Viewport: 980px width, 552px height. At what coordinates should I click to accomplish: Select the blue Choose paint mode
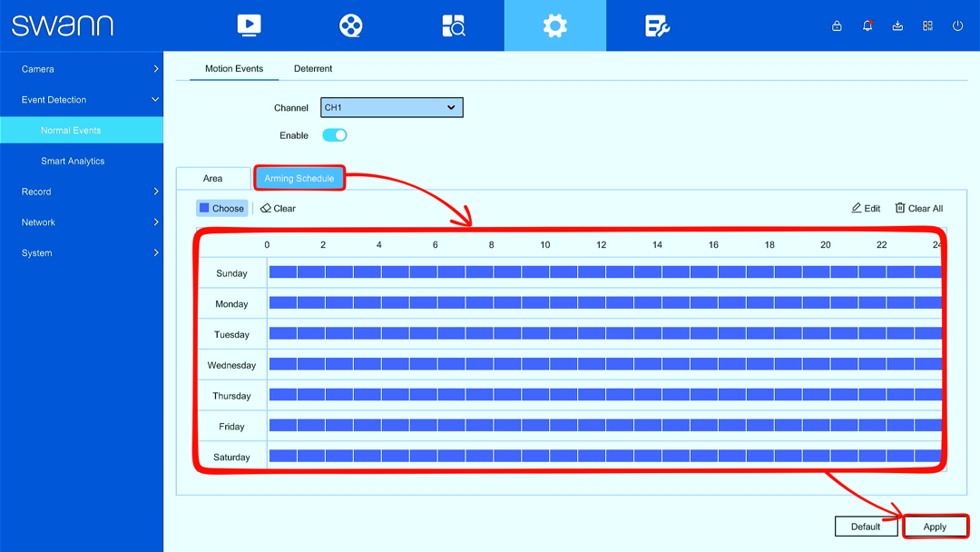click(222, 208)
